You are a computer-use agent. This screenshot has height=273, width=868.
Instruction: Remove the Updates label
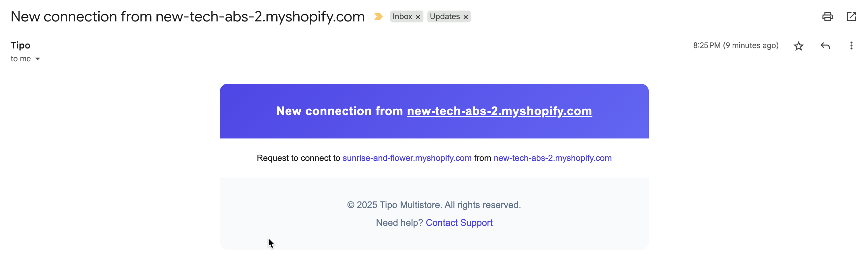465,17
